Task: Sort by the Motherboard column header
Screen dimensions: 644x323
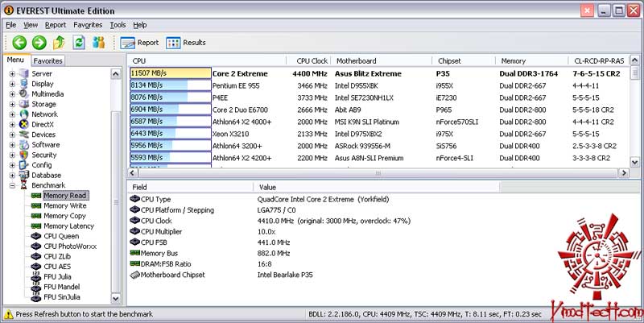Action: coord(381,61)
